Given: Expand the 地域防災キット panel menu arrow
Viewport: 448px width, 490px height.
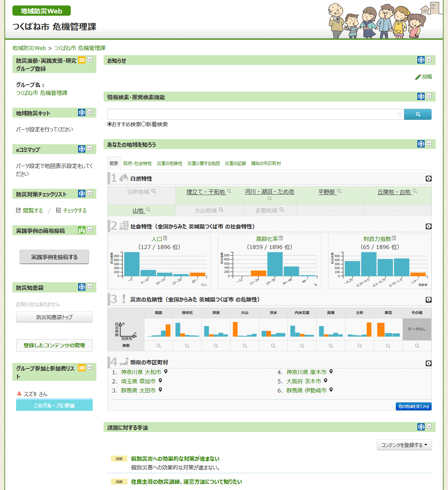Looking at the screenshot, I should pos(90,112).
